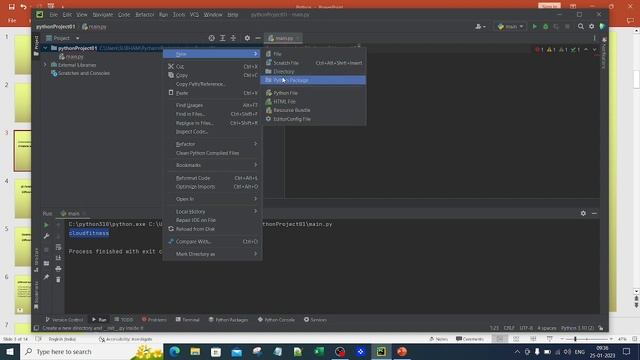Click the print icon in Run panel
This screenshot has width=640, height=360.
pyautogui.click(x=58, y=269)
